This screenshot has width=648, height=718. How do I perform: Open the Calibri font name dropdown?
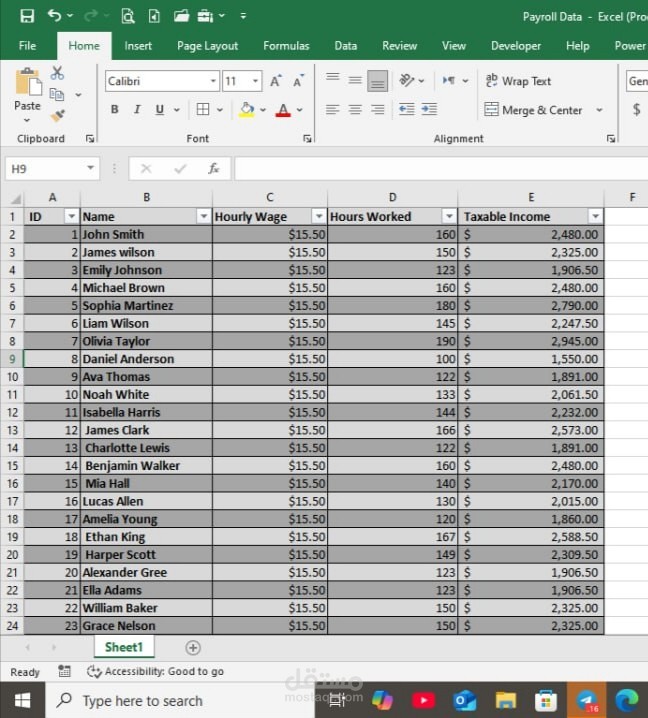tap(213, 81)
